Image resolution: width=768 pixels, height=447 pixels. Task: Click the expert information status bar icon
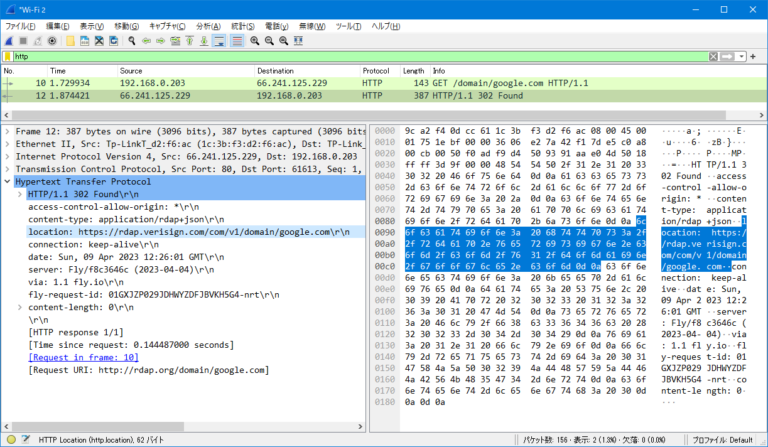(9, 439)
